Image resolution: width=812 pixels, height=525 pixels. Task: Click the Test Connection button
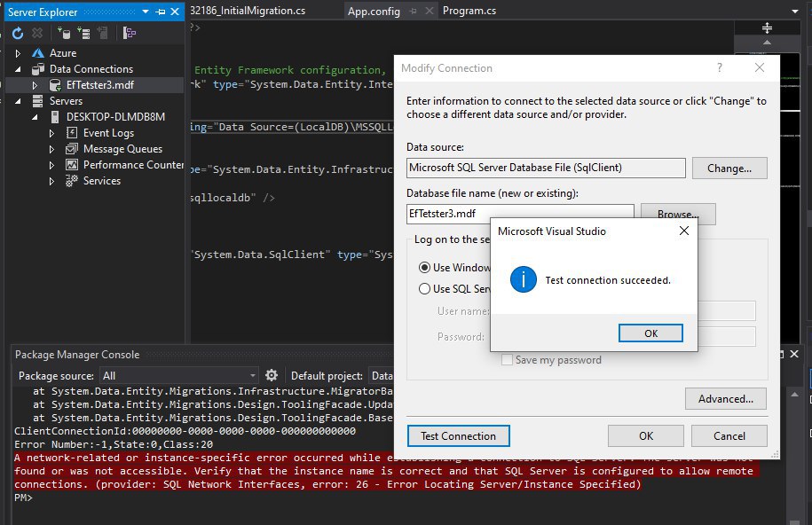458,436
